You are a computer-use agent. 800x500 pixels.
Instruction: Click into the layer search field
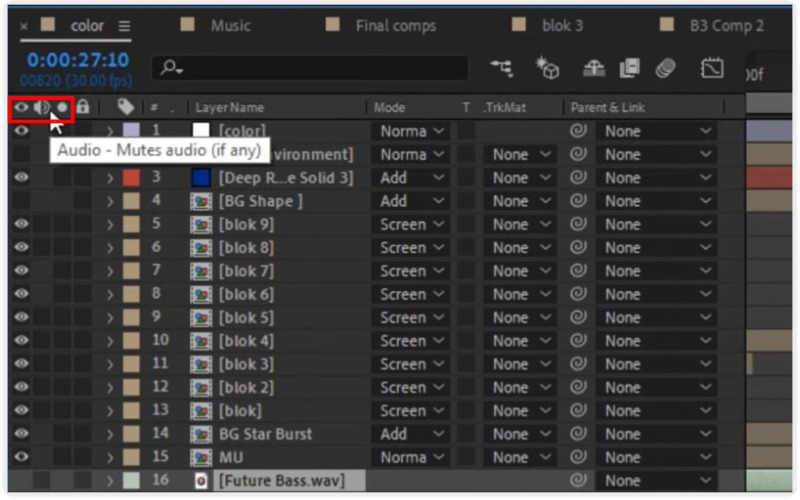pyautogui.click(x=310, y=67)
